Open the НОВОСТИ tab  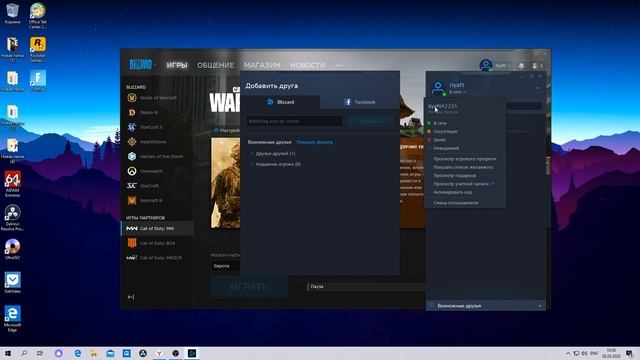point(308,65)
